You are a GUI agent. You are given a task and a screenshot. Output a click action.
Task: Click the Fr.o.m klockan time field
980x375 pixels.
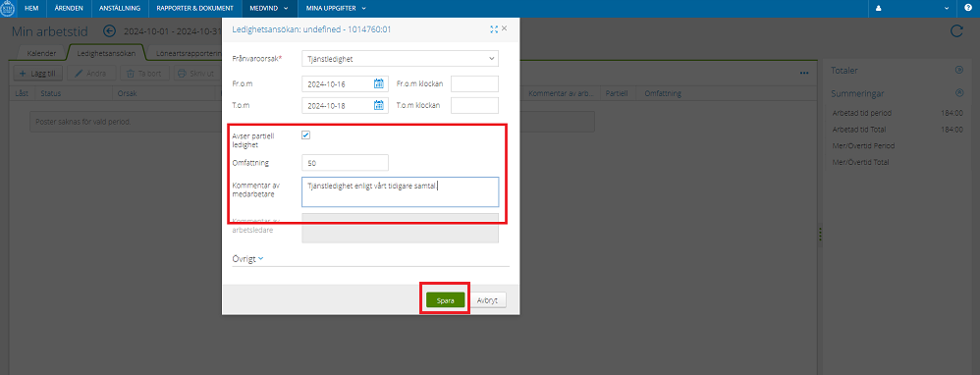coord(475,83)
